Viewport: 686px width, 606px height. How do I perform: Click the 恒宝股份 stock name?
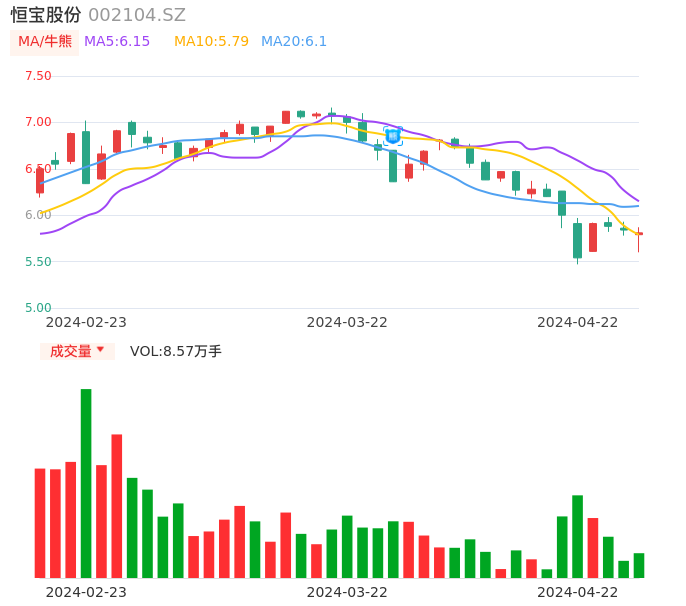pos(46,15)
